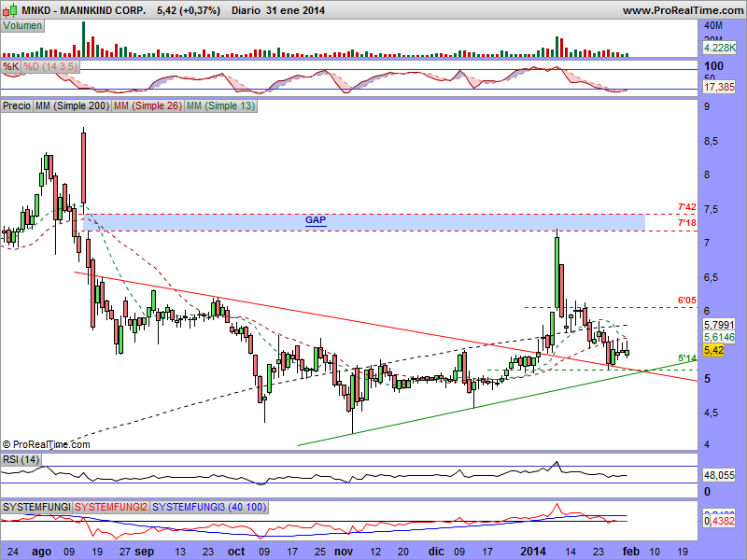Click the 5,7991 moving average value
The height and width of the screenshot is (560, 747).
point(719,325)
